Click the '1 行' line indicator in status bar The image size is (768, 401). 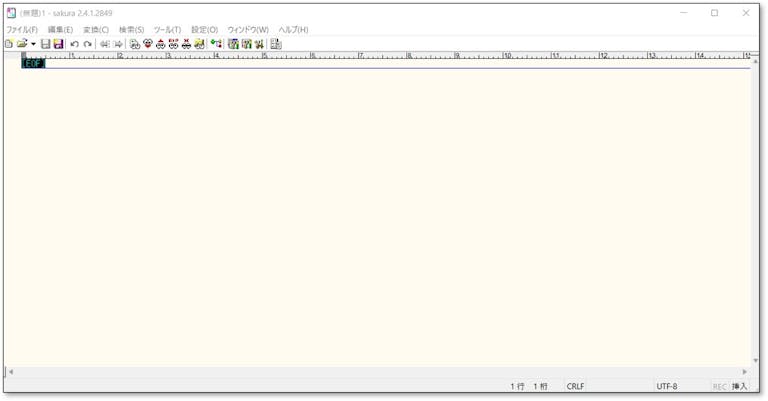pyautogui.click(x=517, y=386)
